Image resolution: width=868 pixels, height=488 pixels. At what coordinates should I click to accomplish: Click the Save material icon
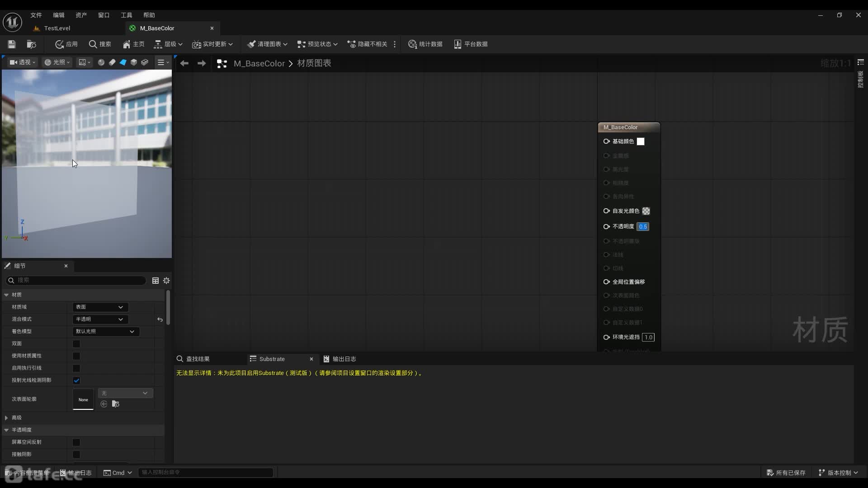tap(12, 44)
